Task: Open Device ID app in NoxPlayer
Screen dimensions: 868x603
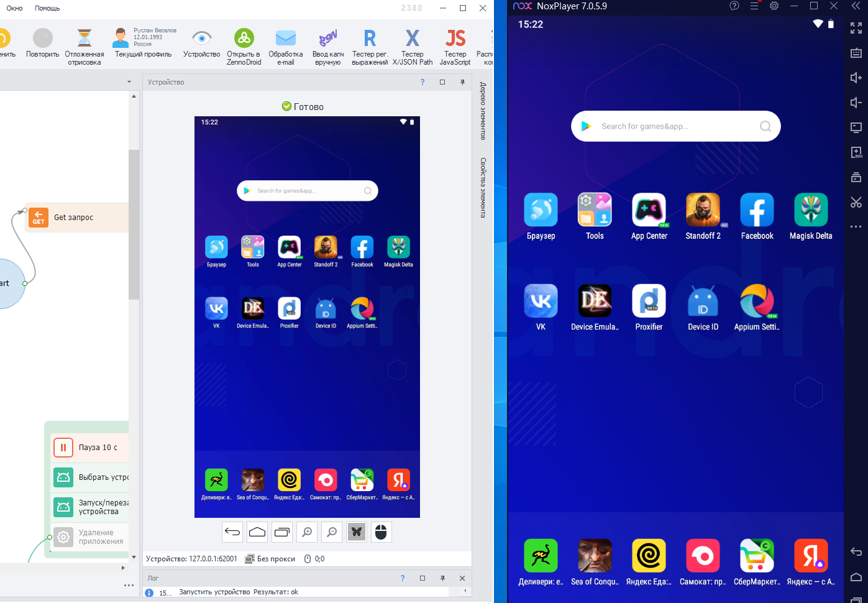Action: point(703,307)
